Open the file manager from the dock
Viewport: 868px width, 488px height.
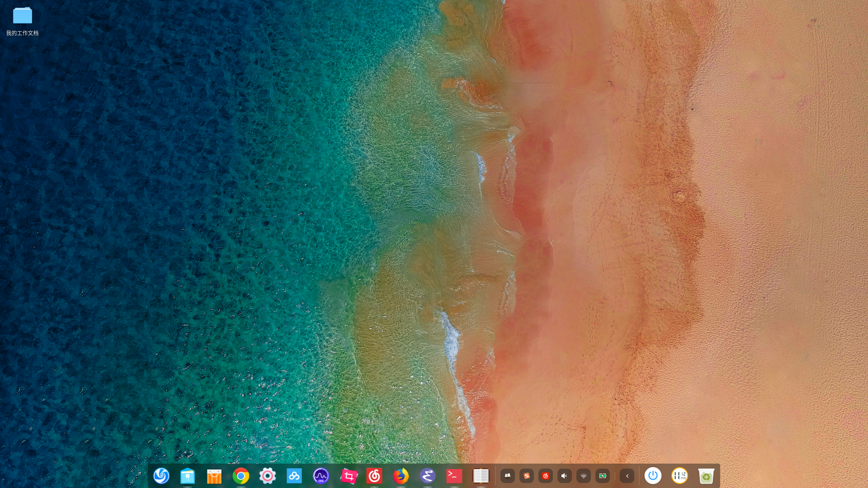(x=188, y=476)
